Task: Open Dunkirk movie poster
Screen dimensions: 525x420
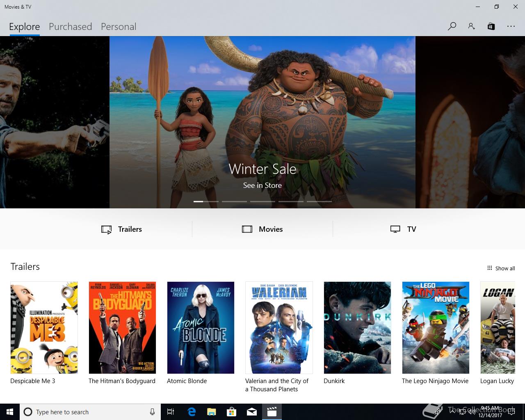Action: tap(357, 327)
